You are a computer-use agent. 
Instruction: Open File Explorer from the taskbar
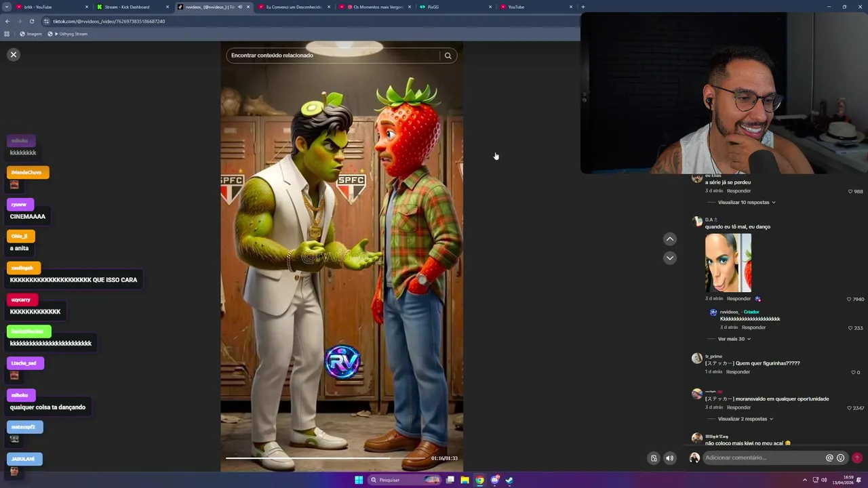click(x=465, y=480)
